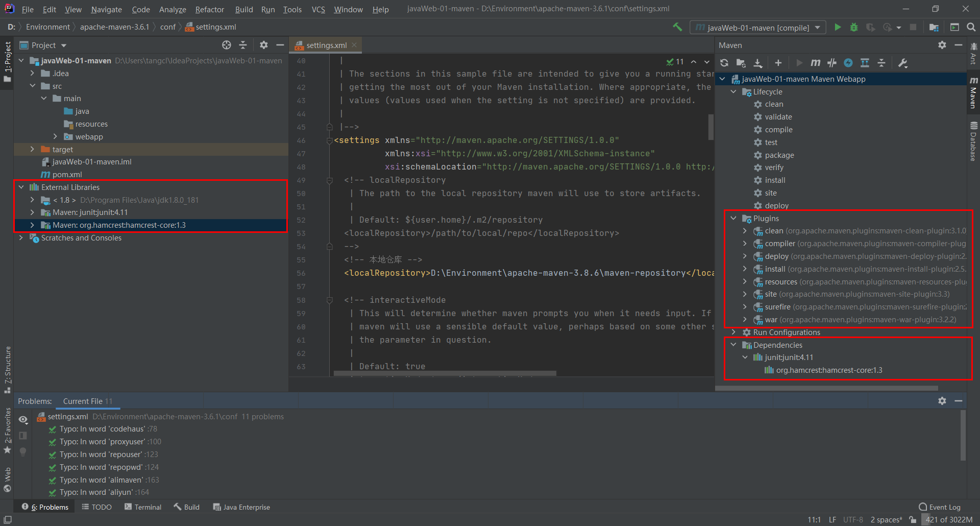Screen dimensions: 980x526
Task: Toggle Maven Offline Mode icon
Action: [832, 63]
